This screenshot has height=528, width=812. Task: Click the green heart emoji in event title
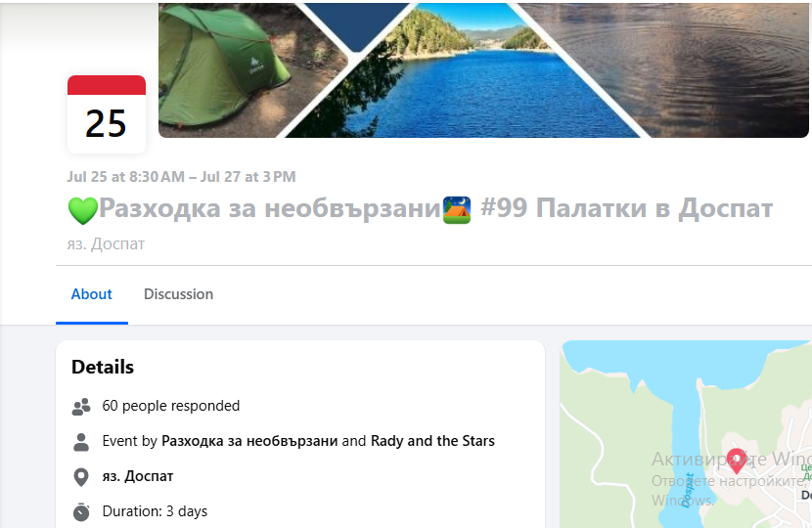[x=83, y=210]
